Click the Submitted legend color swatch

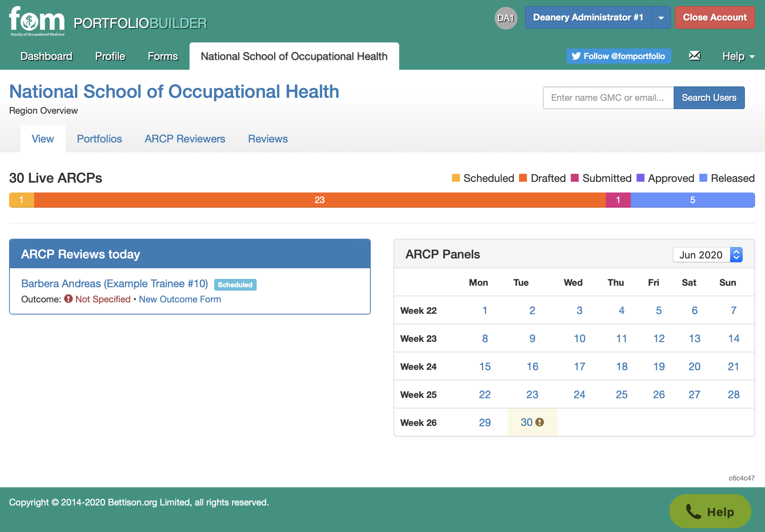(575, 178)
